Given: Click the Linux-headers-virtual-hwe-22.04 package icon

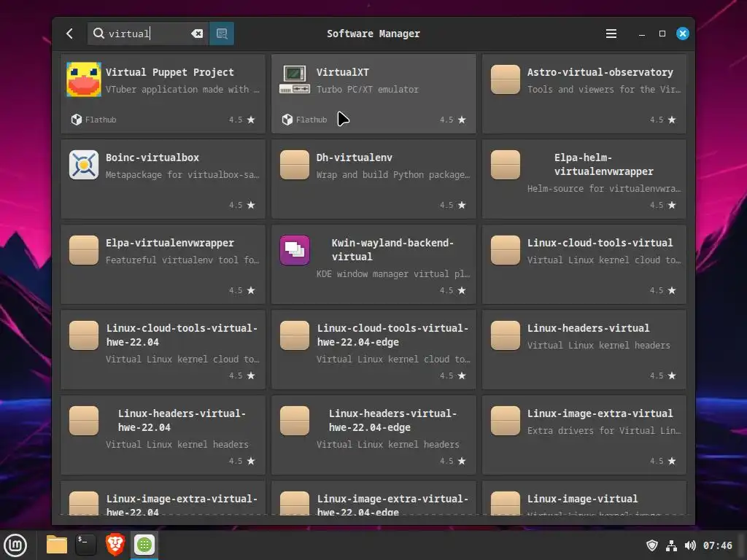Looking at the screenshot, I should pos(84,421).
